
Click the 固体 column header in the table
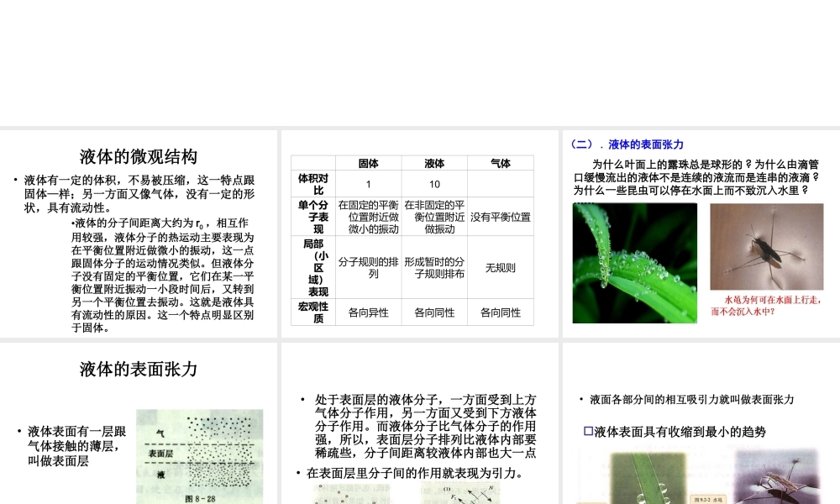point(368,163)
